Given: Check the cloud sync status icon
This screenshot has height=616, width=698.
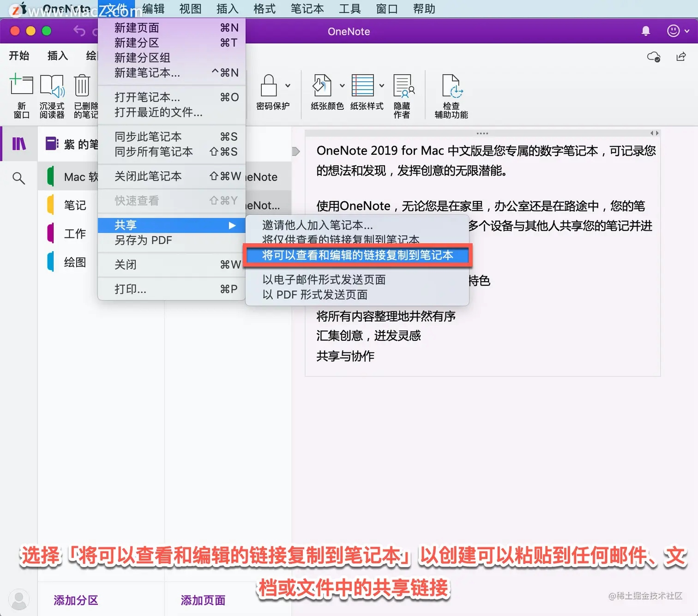Looking at the screenshot, I should (x=654, y=57).
